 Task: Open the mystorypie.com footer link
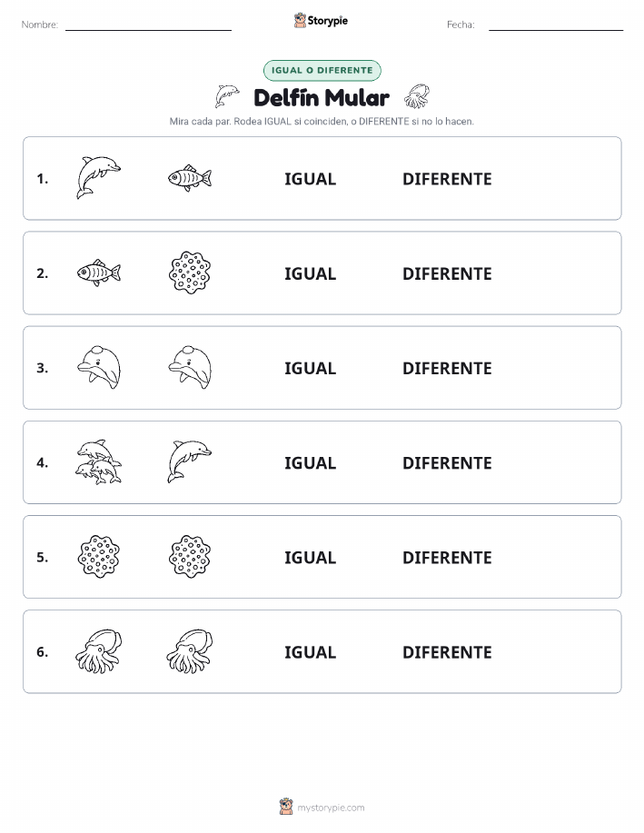point(331,808)
